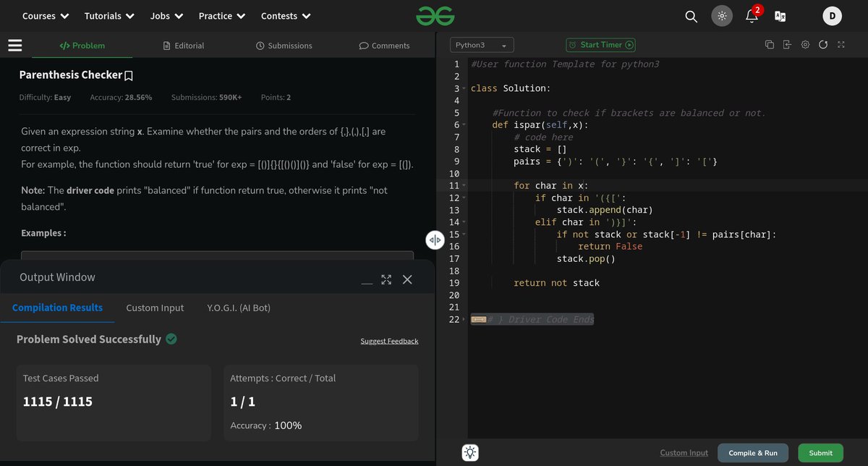Collapse the code fold at line 11

click(464, 186)
